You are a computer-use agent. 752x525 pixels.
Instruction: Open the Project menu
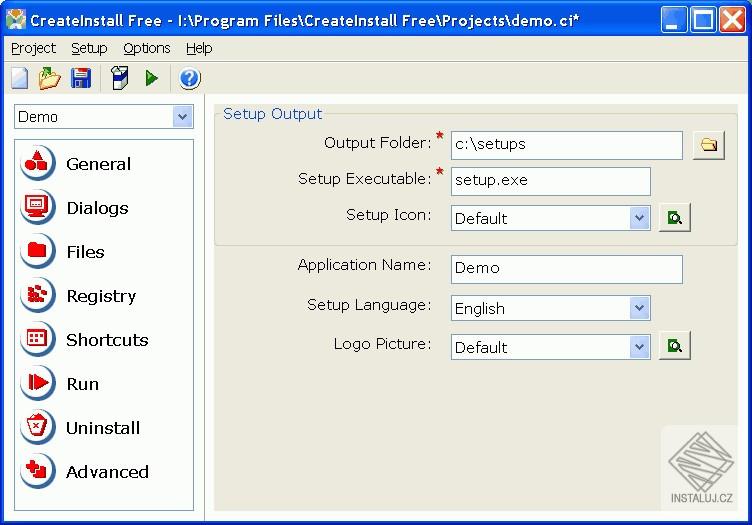pos(33,48)
